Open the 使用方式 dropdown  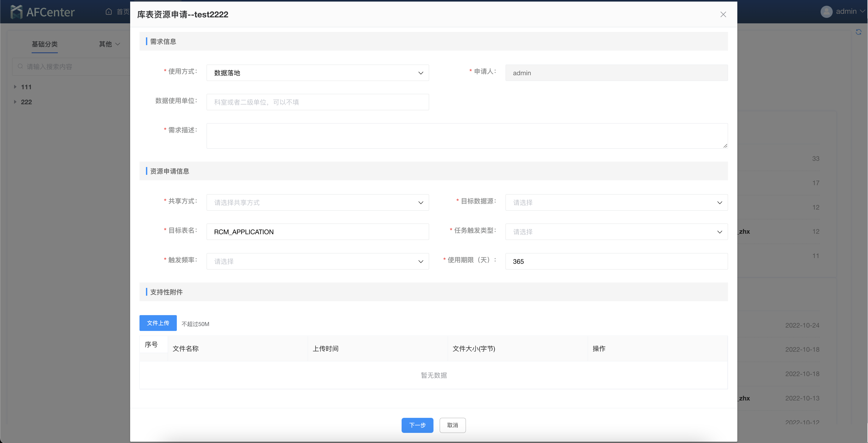pyautogui.click(x=317, y=73)
